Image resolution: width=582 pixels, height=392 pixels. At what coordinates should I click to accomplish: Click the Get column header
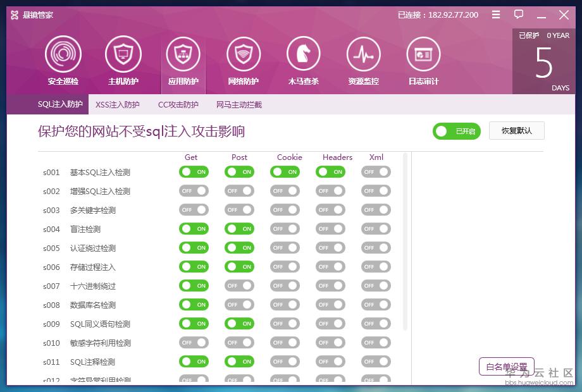pyautogui.click(x=191, y=157)
